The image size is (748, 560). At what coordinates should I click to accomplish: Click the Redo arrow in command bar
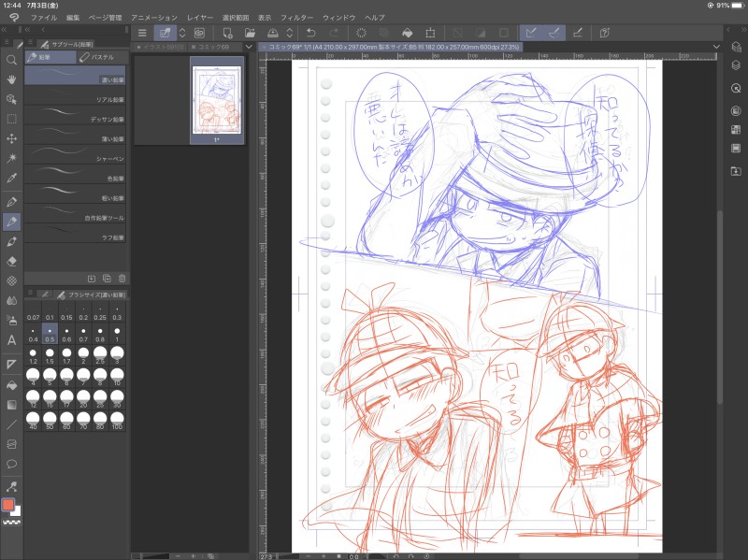tap(334, 33)
